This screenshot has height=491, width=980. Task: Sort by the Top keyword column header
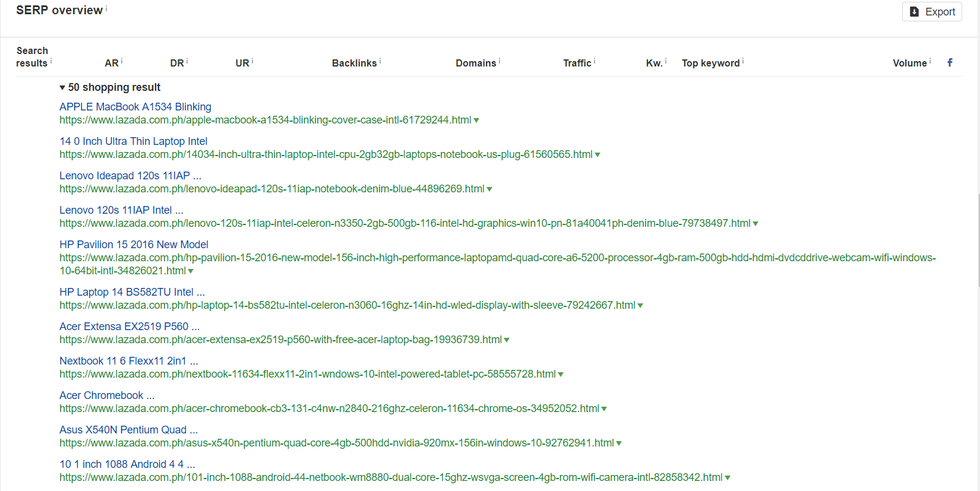(x=710, y=63)
